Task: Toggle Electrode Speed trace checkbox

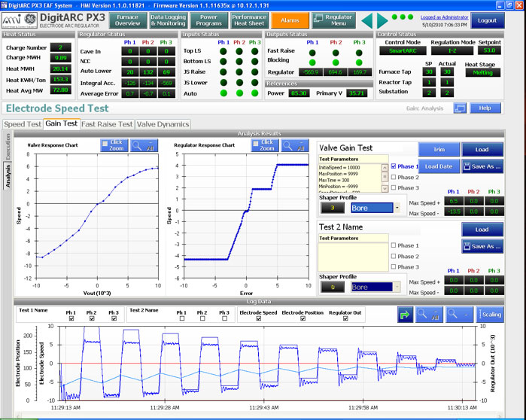Action: (x=258, y=318)
